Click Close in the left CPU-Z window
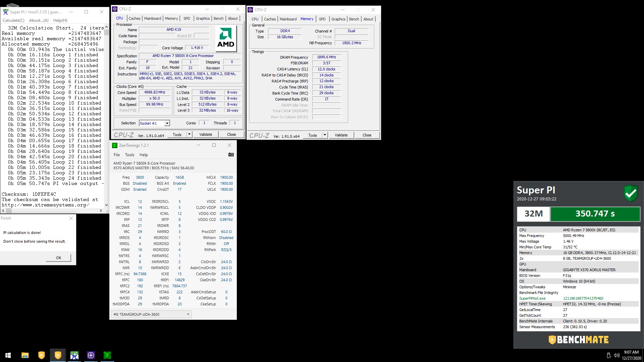 [x=231, y=134]
